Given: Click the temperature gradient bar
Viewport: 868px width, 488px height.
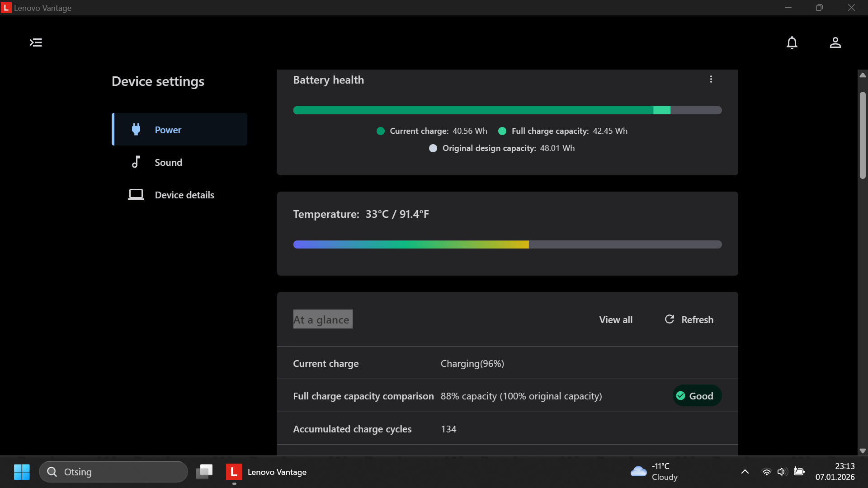Looking at the screenshot, I should [507, 244].
